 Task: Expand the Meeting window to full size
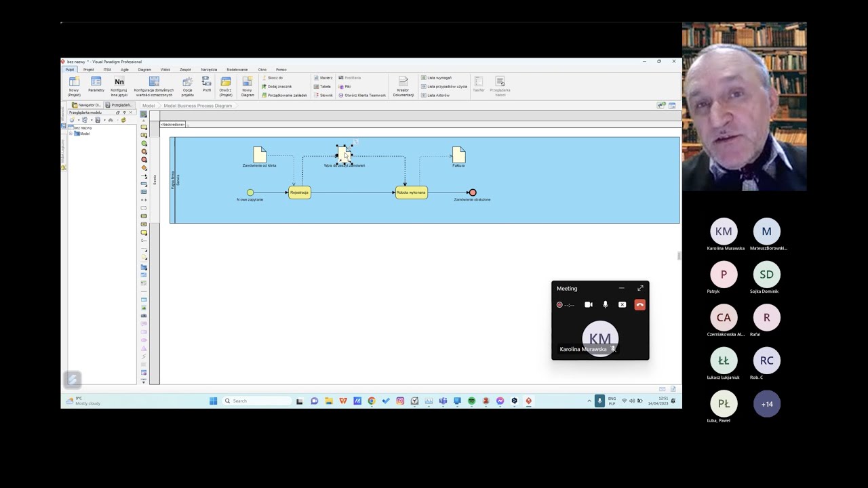(x=640, y=288)
